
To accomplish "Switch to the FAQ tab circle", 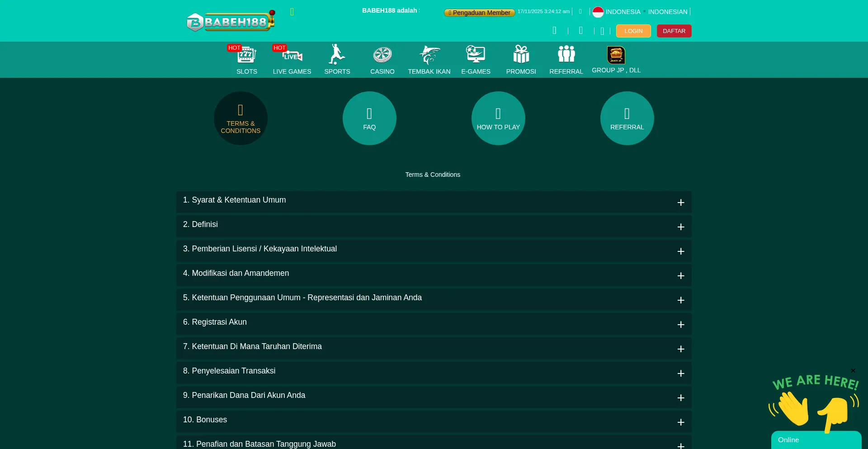I will coord(369,118).
